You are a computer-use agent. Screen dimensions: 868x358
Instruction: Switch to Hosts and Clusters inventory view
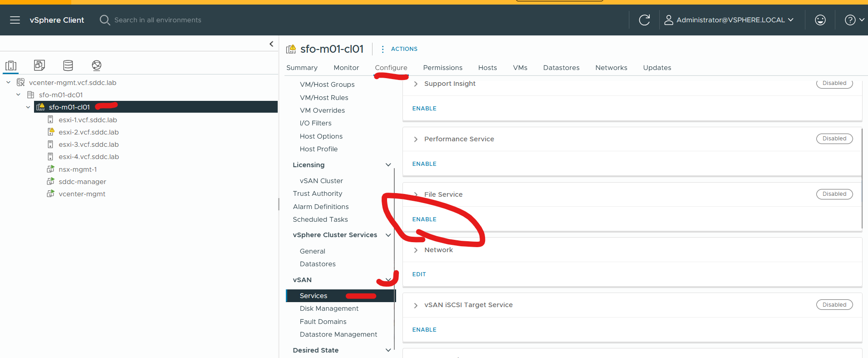click(11, 65)
